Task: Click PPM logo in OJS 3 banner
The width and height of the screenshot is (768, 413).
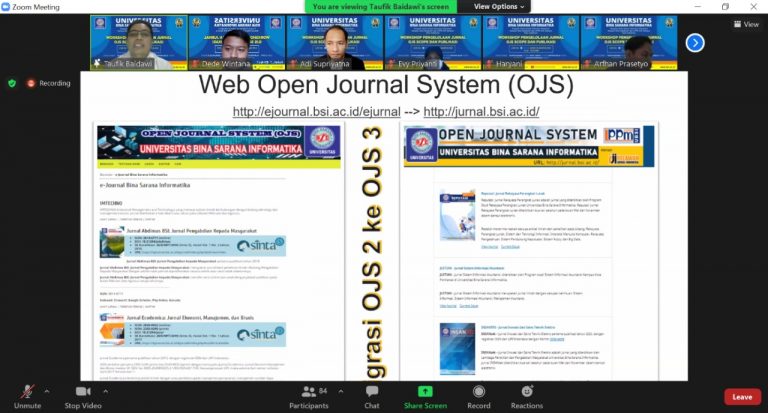Action: [x=622, y=135]
